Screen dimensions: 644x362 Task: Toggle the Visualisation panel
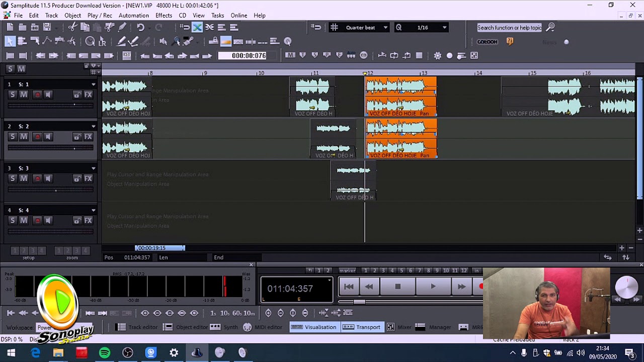pos(313,327)
